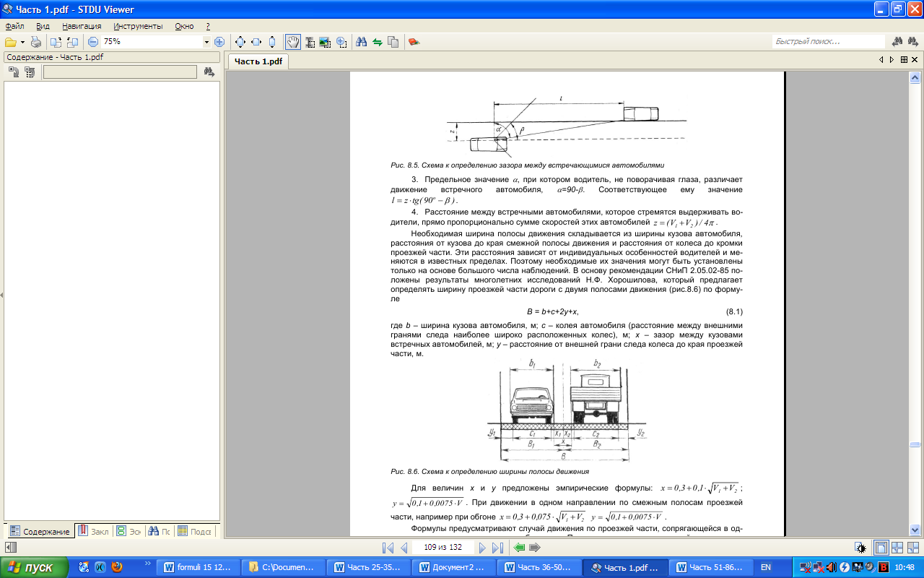
Task: Expand the open-file dropdown arrow
Action: coord(23,42)
